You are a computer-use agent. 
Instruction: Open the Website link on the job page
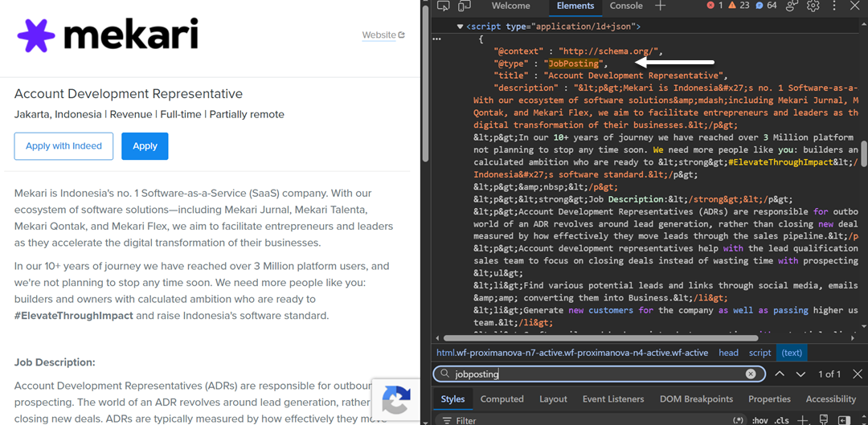click(383, 35)
